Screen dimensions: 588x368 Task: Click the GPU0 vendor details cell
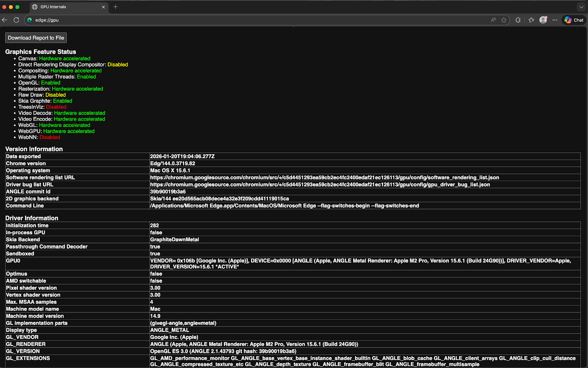coord(360,264)
